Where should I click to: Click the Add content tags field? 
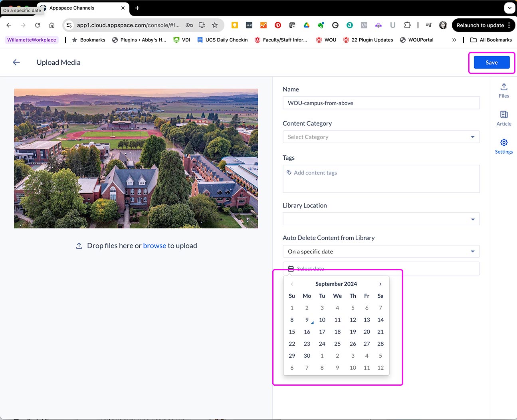[x=381, y=179]
